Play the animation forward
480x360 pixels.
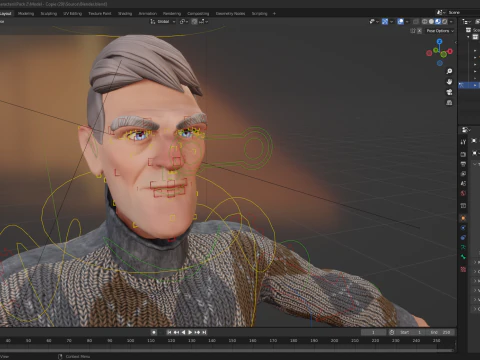pyautogui.click(x=190, y=332)
